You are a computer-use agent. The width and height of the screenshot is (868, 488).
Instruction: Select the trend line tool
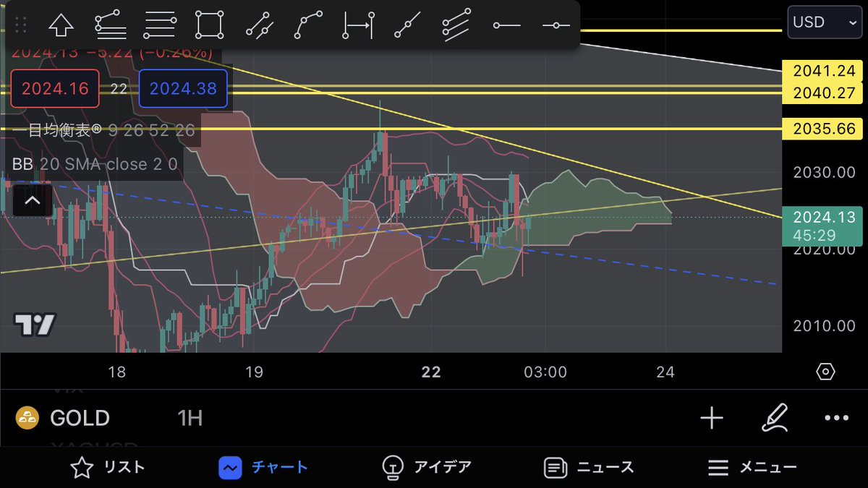point(407,25)
